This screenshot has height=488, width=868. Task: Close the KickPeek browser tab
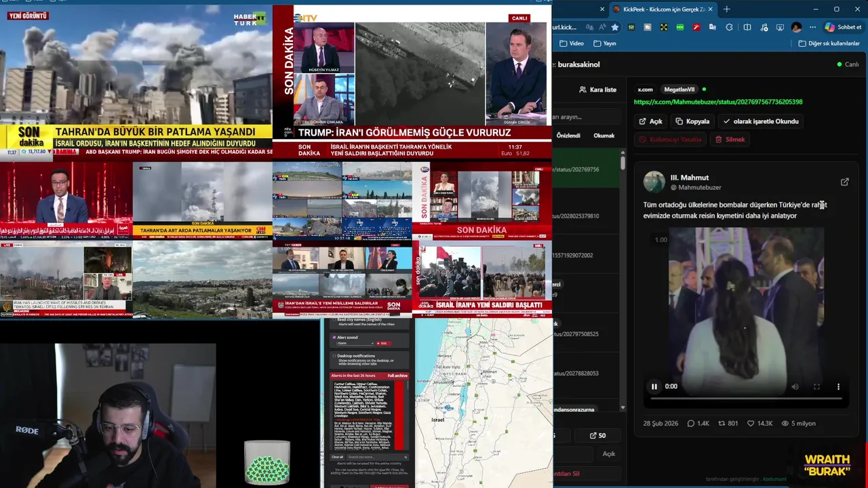tap(711, 9)
